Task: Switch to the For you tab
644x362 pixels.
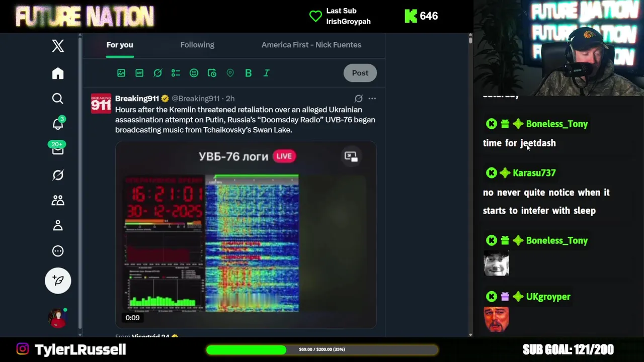Action: tap(120, 45)
